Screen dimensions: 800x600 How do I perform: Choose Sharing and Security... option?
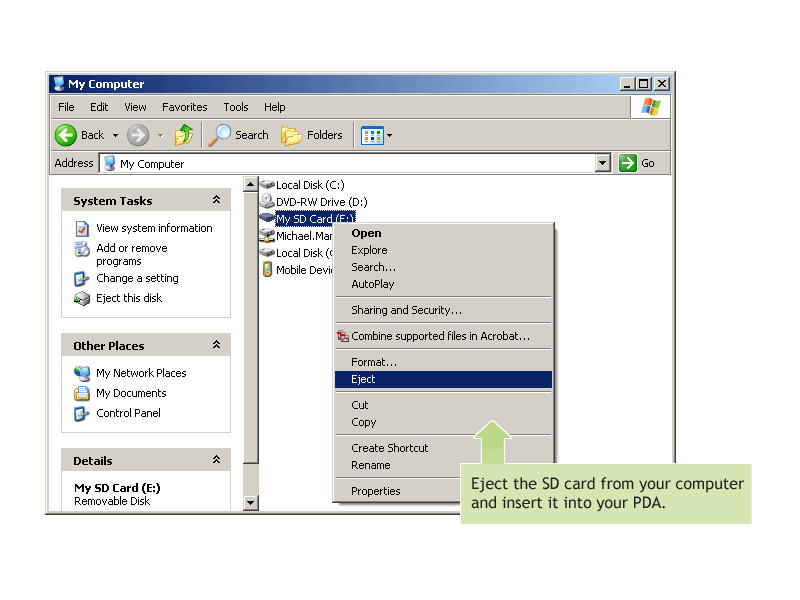(x=443, y=310)
